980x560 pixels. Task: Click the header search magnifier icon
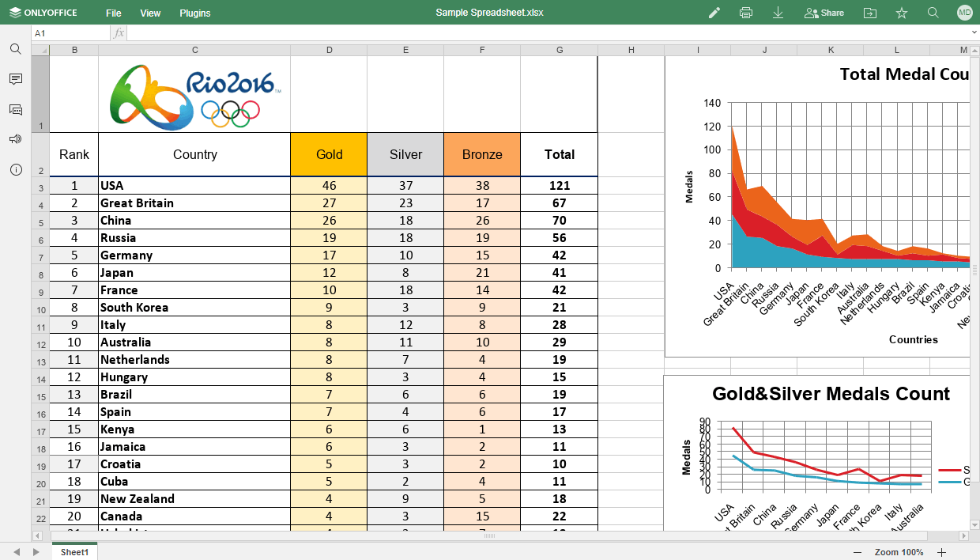(933, 13)
